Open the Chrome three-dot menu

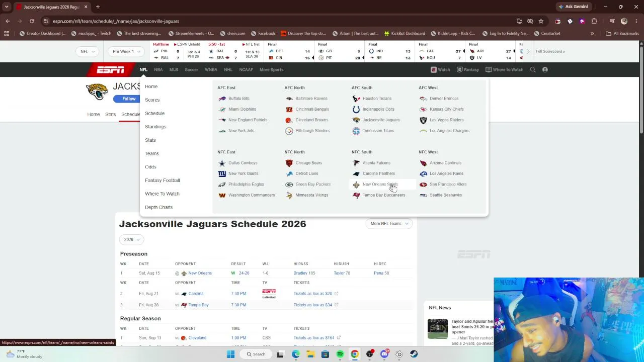tap(636, 21)
